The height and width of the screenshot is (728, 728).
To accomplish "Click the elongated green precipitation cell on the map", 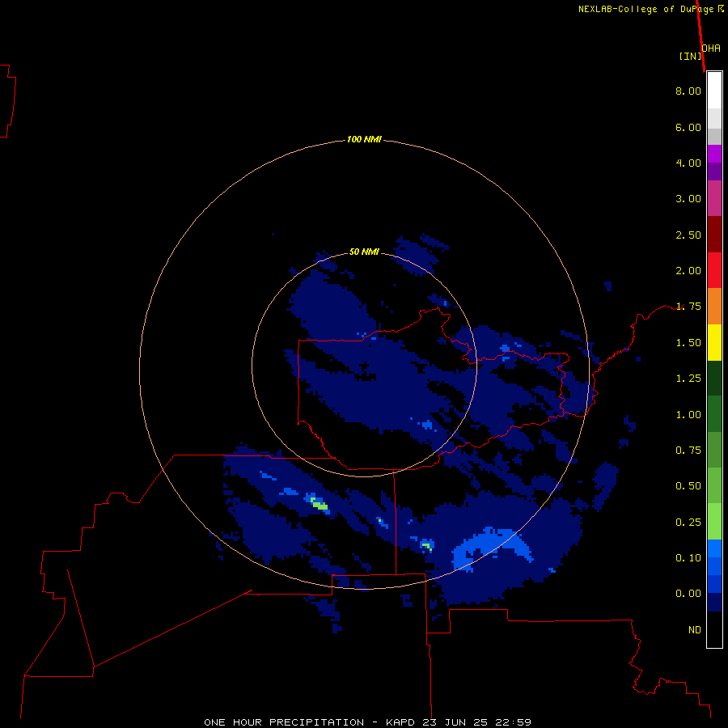I will pyautogui.click(x=320, y=505).
